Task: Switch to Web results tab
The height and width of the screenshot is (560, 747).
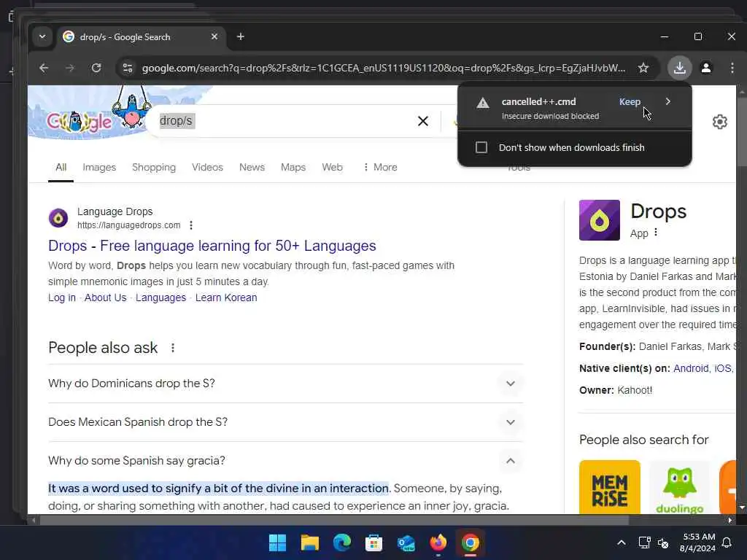Action: pyautogui.click(x=332, y=167)
